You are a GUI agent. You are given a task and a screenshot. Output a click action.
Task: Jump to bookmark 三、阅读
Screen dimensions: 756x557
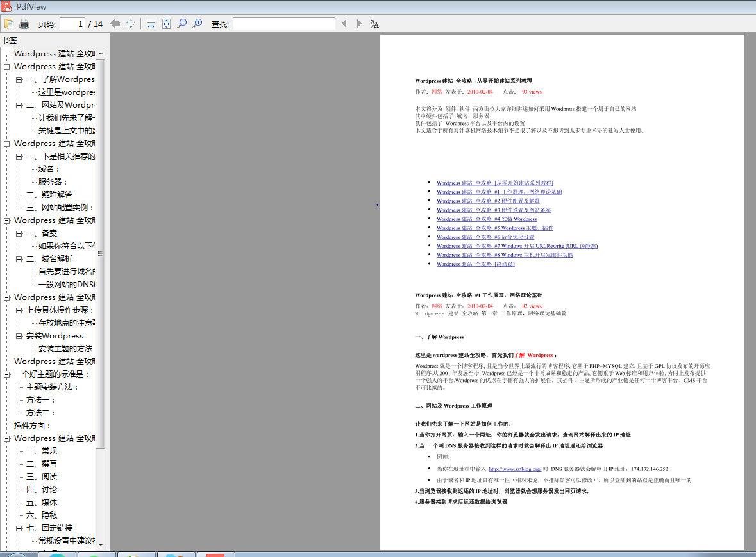pyautogui.click(x=42, y=476)
